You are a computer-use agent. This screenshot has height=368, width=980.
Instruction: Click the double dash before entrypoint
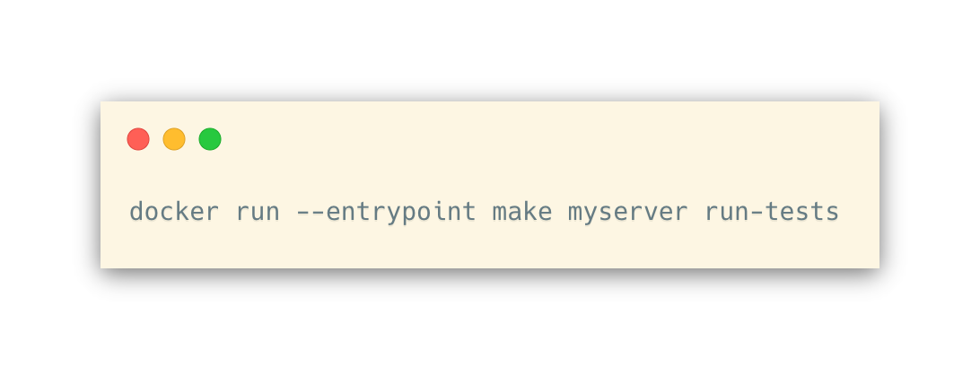pos(311,213)
